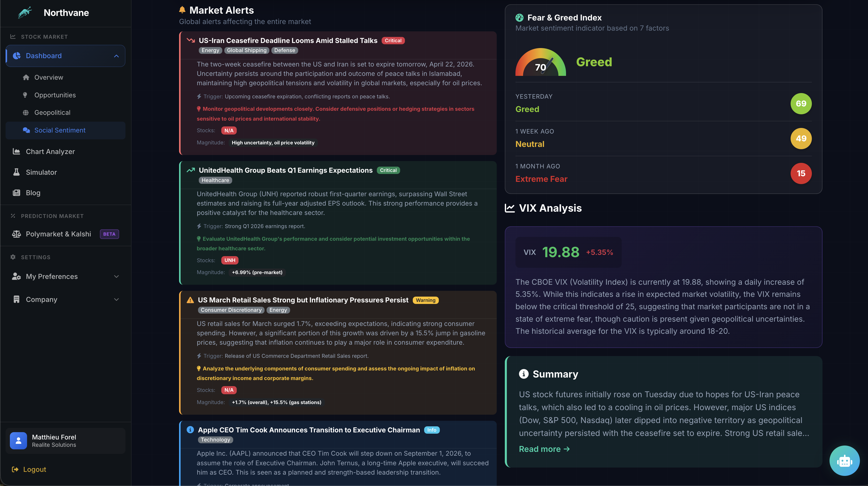Click the Social Sentiment chat bubbles icon
This screenshot has width=868, height=486.
click(26, 130)
